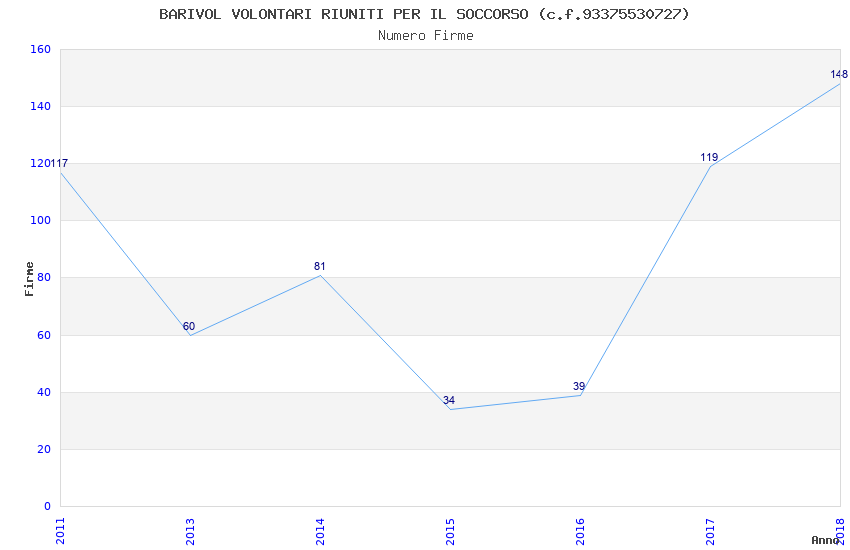Click the 2013 data point label on the line
Viewport: 850px width, 550px height.
(189, 326)
